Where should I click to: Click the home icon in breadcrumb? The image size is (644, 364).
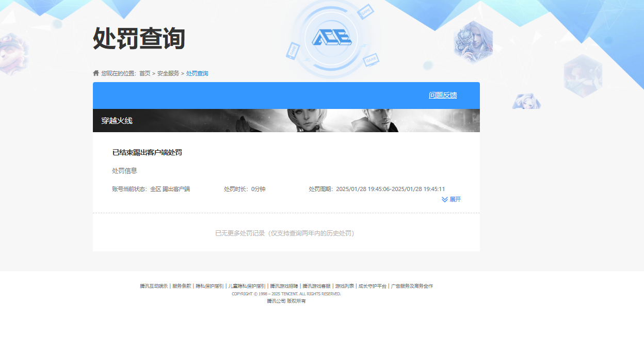pyautogui.click(x=96, y=73)
